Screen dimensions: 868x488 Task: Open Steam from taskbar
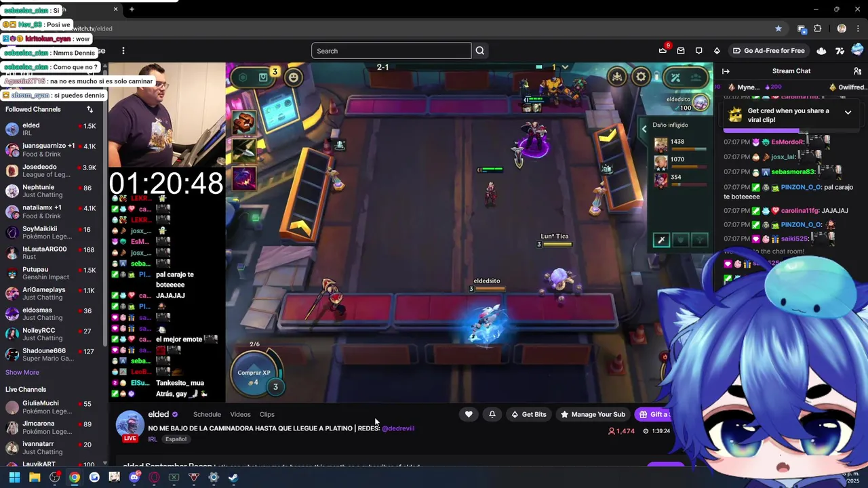click(233, 477)
